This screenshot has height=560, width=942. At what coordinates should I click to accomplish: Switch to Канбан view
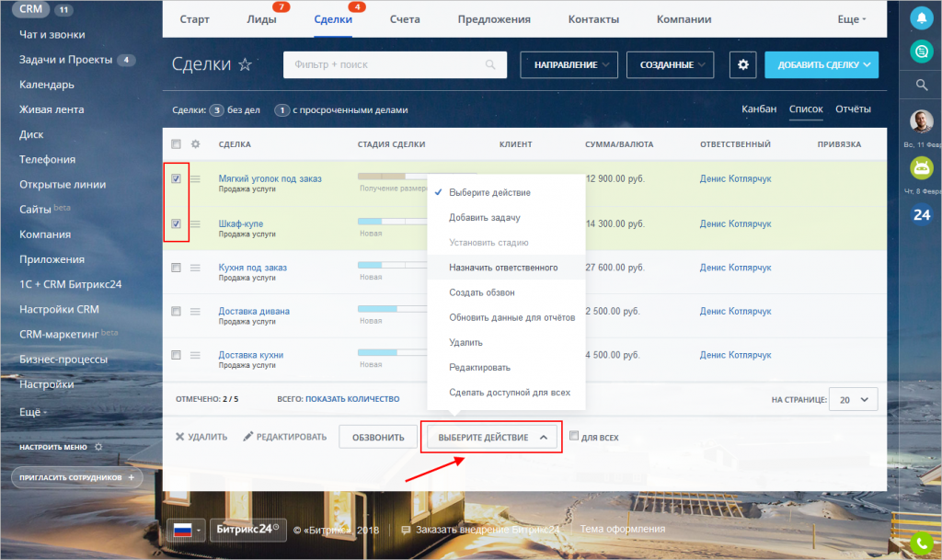[x=759, y=109]
